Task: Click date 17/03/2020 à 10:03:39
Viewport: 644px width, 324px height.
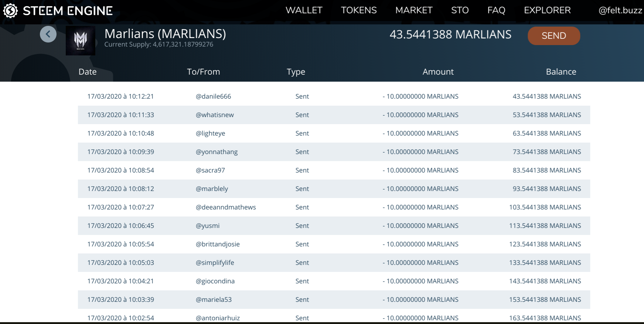Action: tap(120, 300)
